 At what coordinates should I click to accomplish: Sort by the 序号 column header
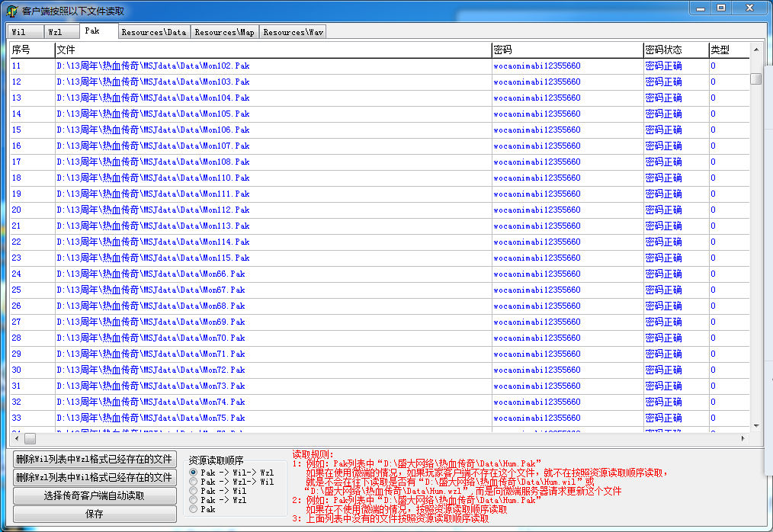[32, 50]
